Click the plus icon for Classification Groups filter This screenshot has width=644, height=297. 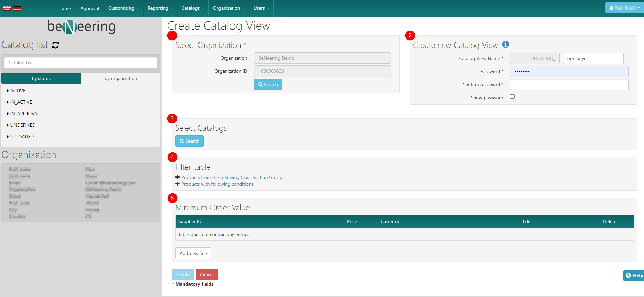(177, 177)
